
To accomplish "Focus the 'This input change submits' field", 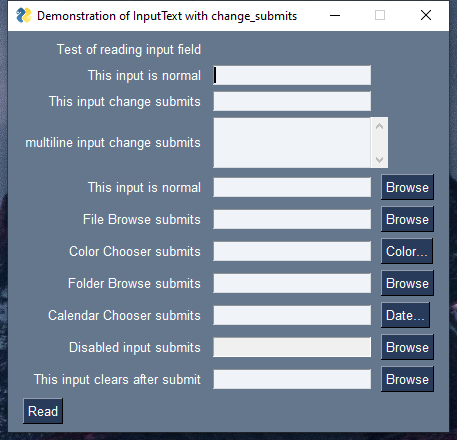I will 292,101.
